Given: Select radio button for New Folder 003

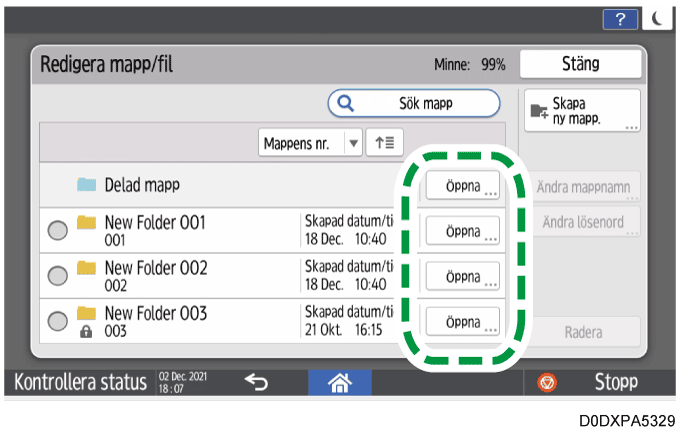Looking at the screenshot, I should tap(58, 321).
